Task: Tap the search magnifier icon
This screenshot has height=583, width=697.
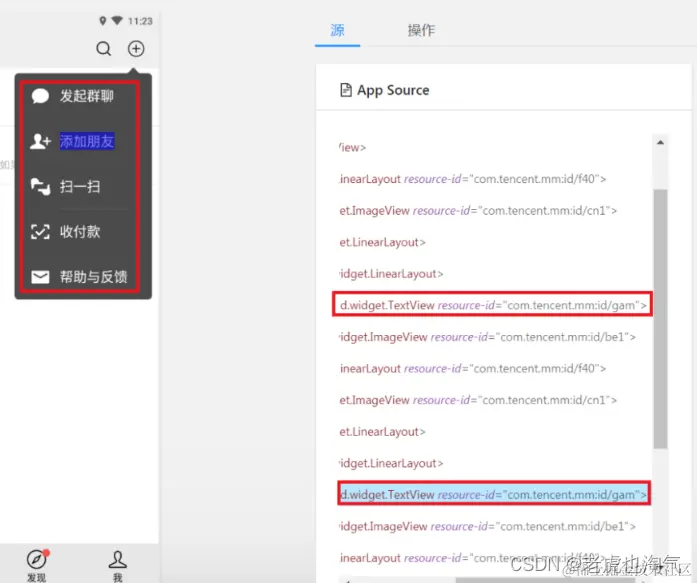Action: pyautogui.click(x=104, y=48)
